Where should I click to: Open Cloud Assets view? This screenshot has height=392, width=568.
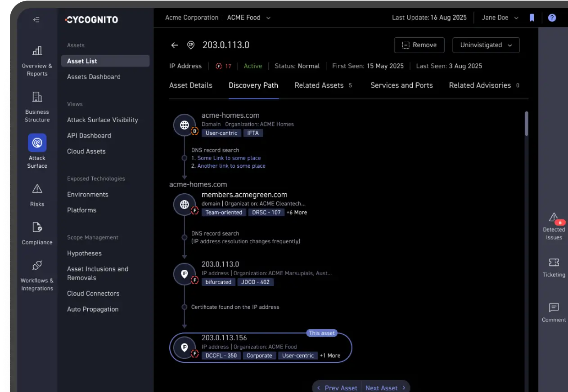(86, 151)
